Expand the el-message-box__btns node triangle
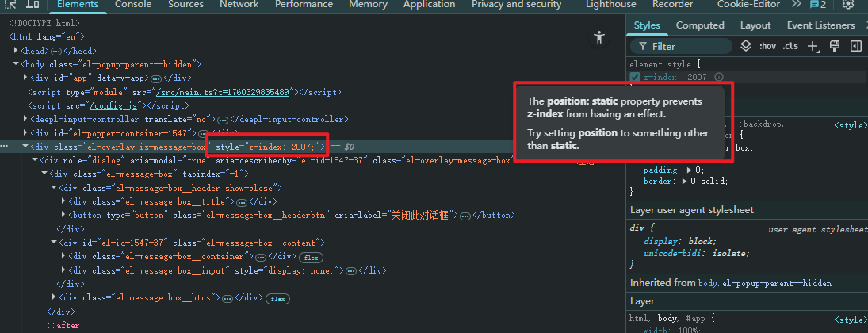 (x=54, y=297)
